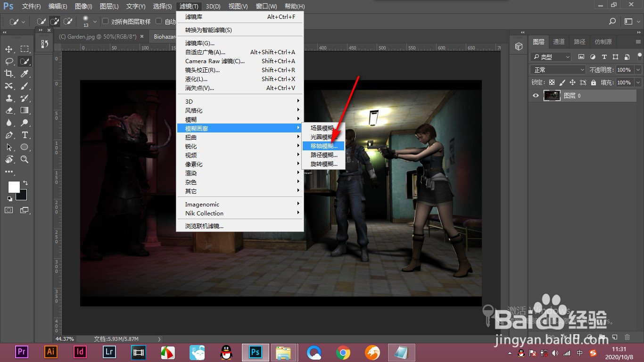Select the Gradient tool
Screen dimensions: 644x362
[x=25, y=110]
